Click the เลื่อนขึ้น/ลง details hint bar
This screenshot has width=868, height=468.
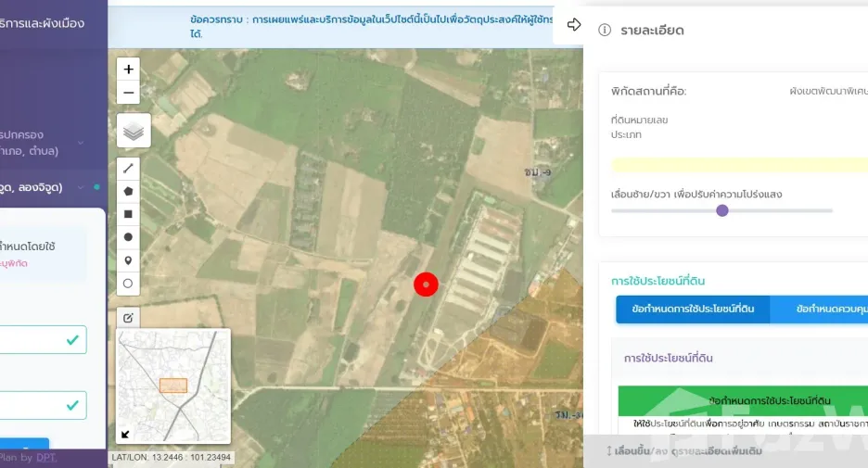(726, 450)
